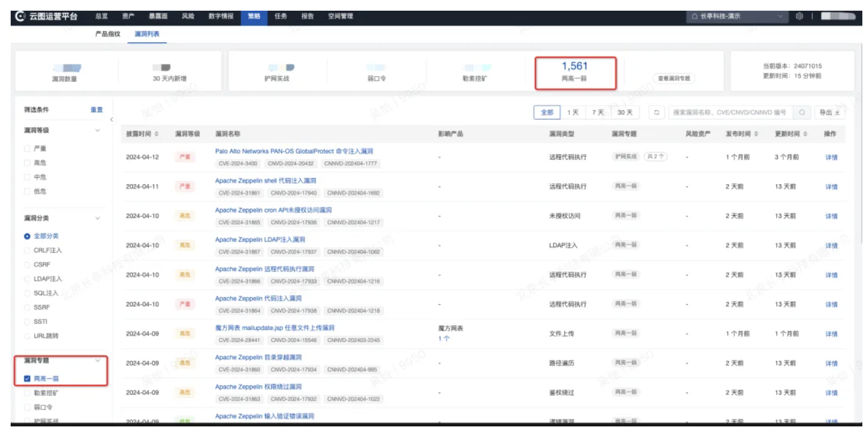Select the SQL注入 category radio button
This screenshot has width=868, height=444.
tap(27, 293)
